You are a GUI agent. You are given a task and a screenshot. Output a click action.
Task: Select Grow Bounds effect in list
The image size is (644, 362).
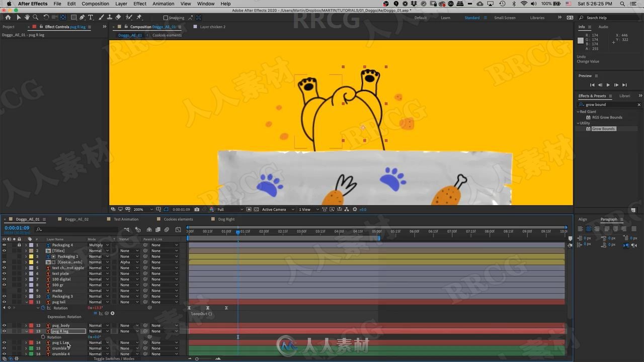tap(603, 129)
